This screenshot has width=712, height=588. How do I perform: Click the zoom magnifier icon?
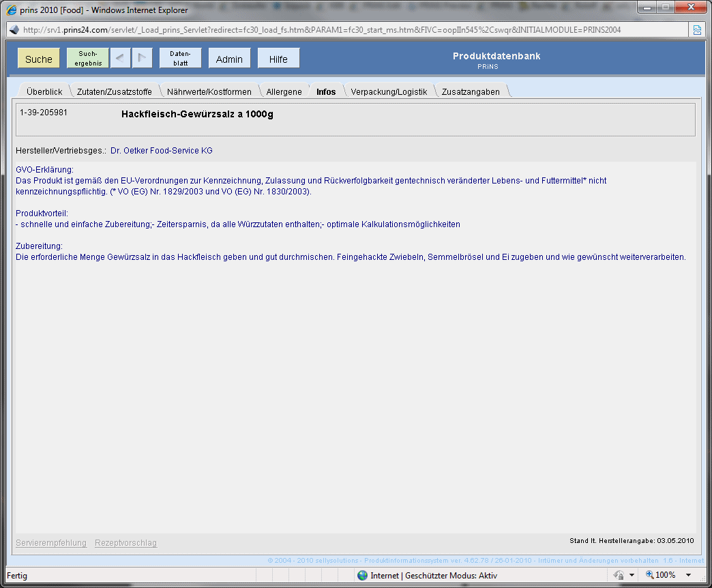[649, 576]
